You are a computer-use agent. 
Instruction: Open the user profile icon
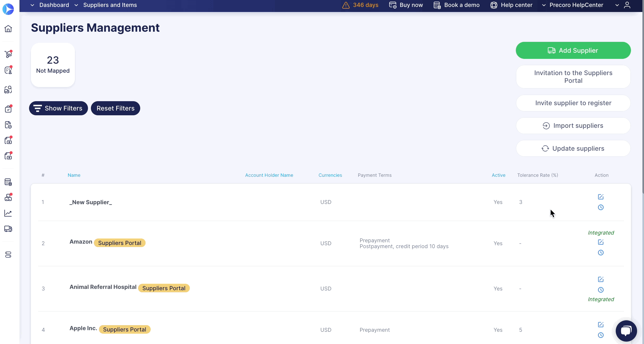click(x=627, y=5)
